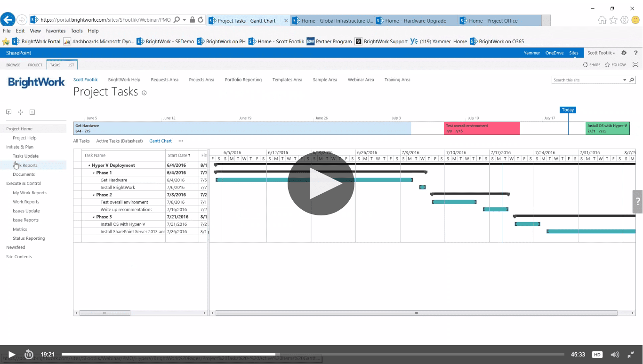This screenshot has width=643, height=364.
Task: Switch to All Tasks view
Action: 81,141
